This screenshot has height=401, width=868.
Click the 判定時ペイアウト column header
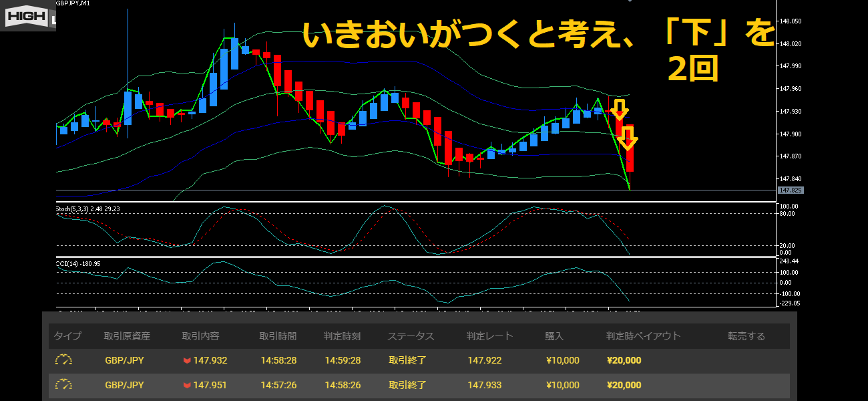643,336
